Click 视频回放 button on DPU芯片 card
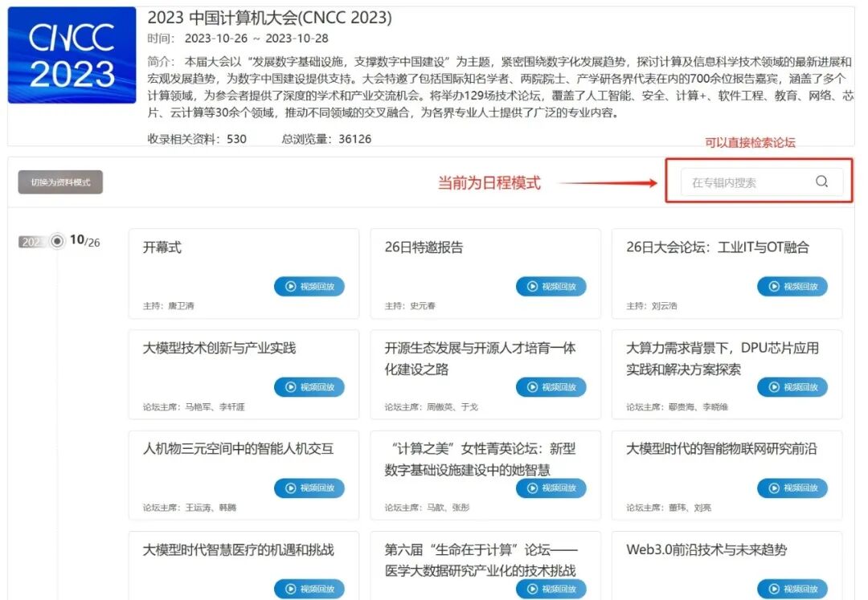The image size is (868, 600). [792, 386]
